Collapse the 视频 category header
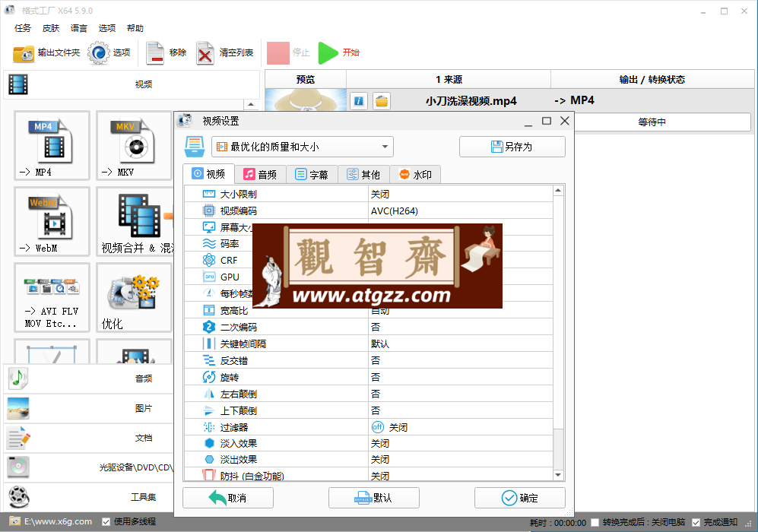 tap(132, 84)
